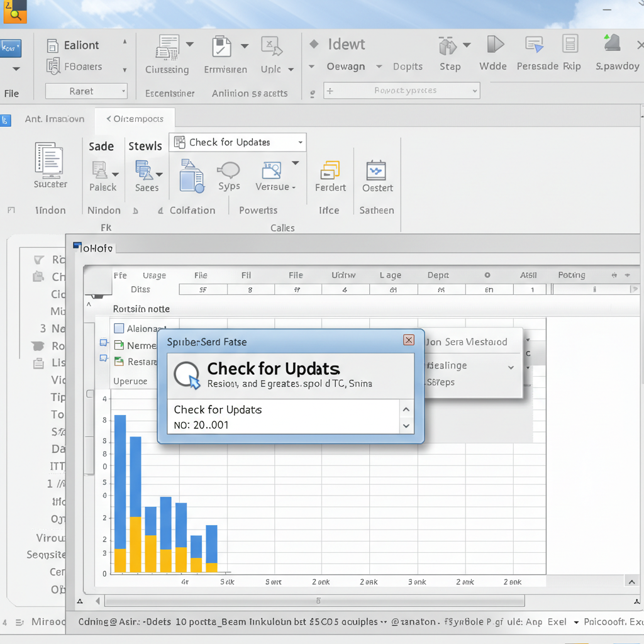Click the Versue image icon
644x644 pixels.
tap(272, 170)
